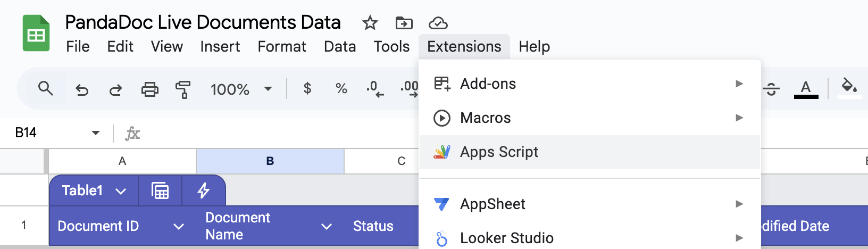Click the Document ID header cell text
The width and height of the screenshot is (868, 249).
point(98,226)
